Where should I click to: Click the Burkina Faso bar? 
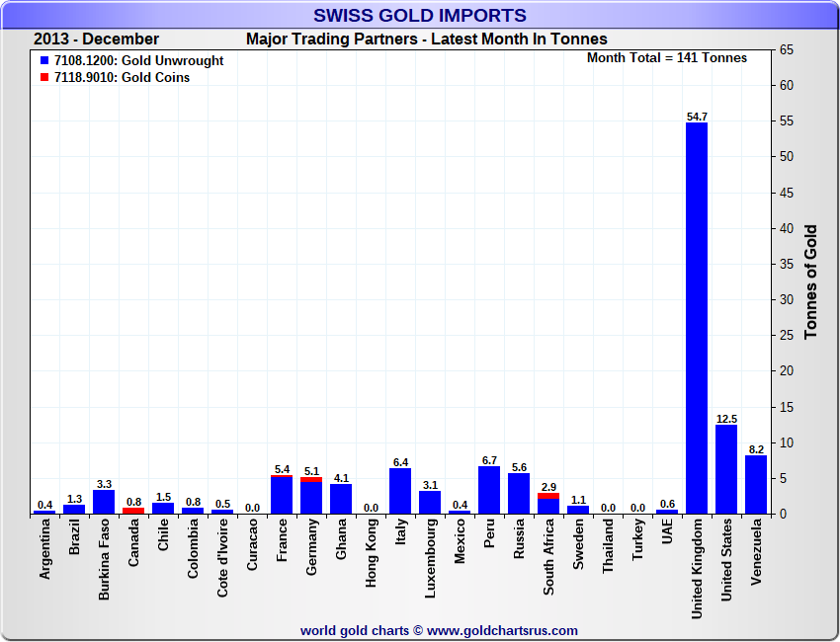pos(104,502)
